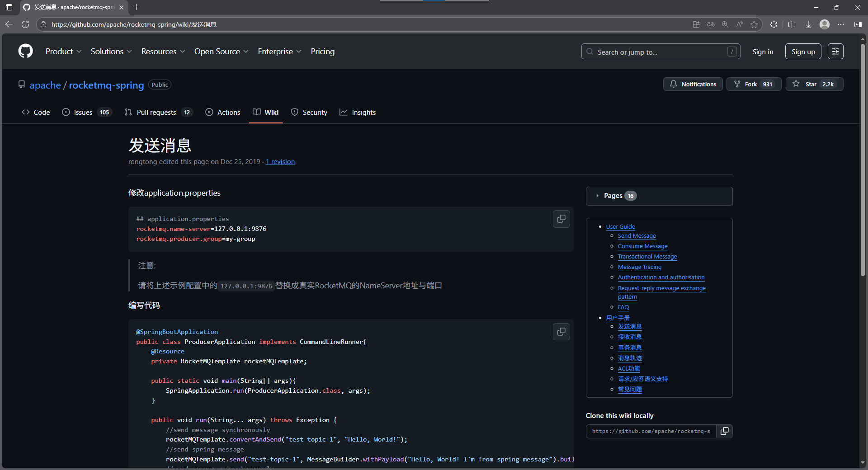Copy the wiki clone URL
868x470 pixels.
(x=725, y=431)
